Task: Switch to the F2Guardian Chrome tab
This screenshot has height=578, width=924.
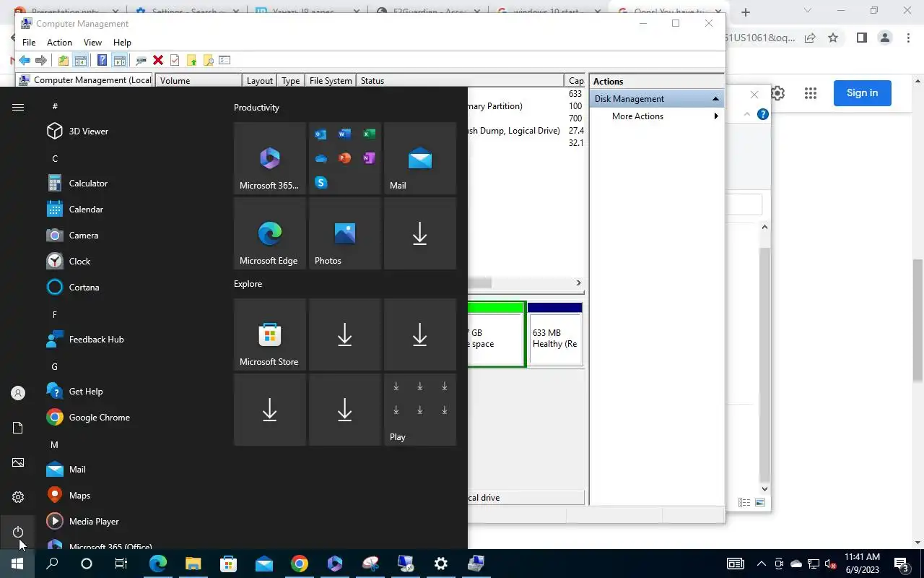Action: click(x=428, y=12)
